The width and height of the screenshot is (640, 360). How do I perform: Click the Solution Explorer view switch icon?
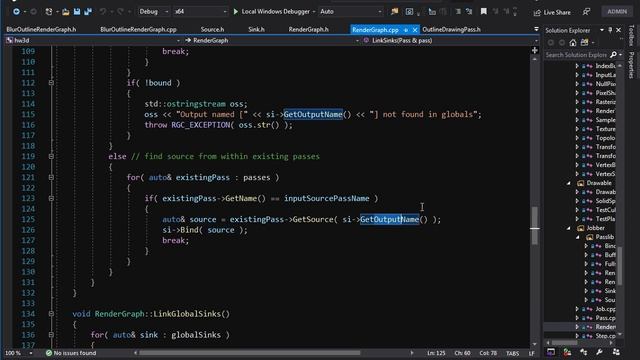click(x=584, y=42)
